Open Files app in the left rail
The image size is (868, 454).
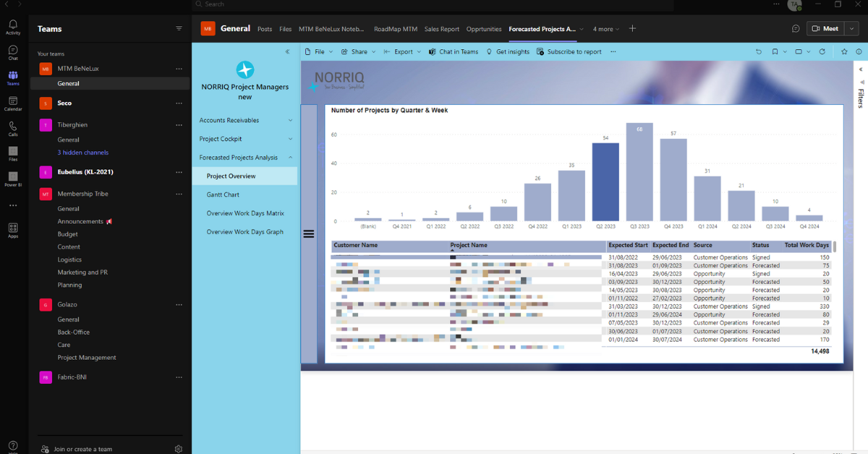[13, 154]
